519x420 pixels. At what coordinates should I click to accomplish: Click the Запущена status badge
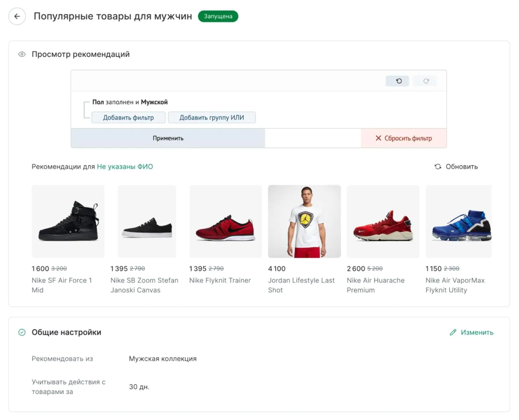tap(218, 16)
